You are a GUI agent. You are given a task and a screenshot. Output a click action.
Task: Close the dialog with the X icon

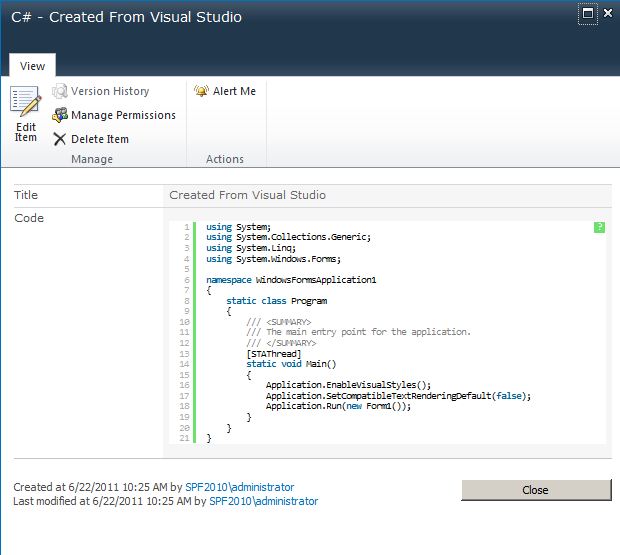click(608, 13)
